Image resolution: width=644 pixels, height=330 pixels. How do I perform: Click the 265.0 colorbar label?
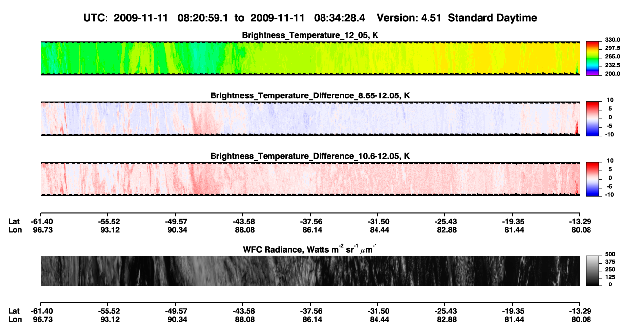pos(613,57)
